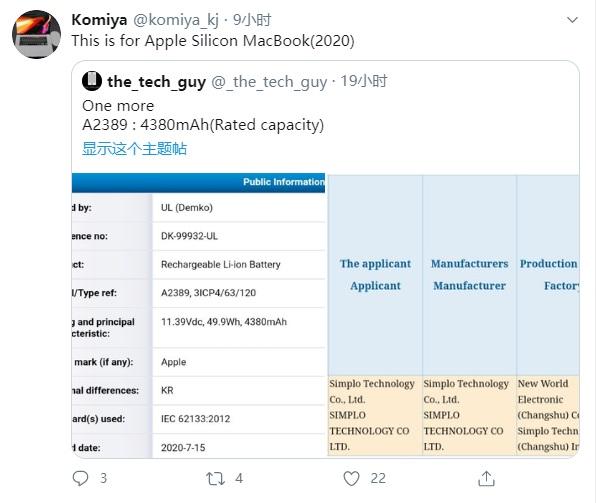The image size is (597, 503).
Task: Open the Public Information certificate image
Action: (198, 316)
